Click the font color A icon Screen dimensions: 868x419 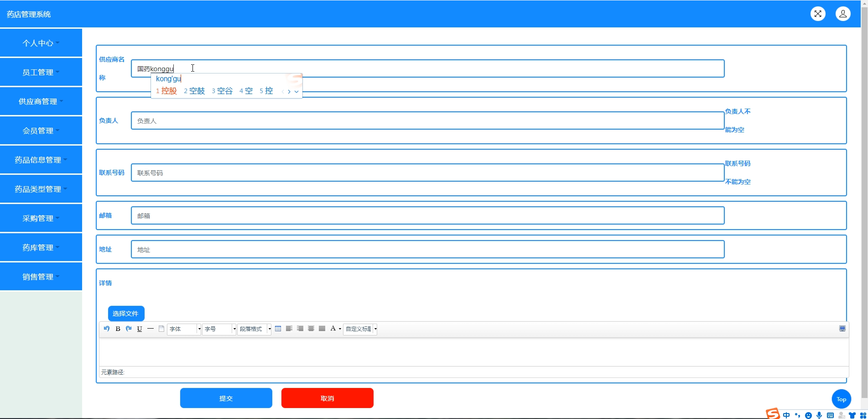click(x=333, y=329)
